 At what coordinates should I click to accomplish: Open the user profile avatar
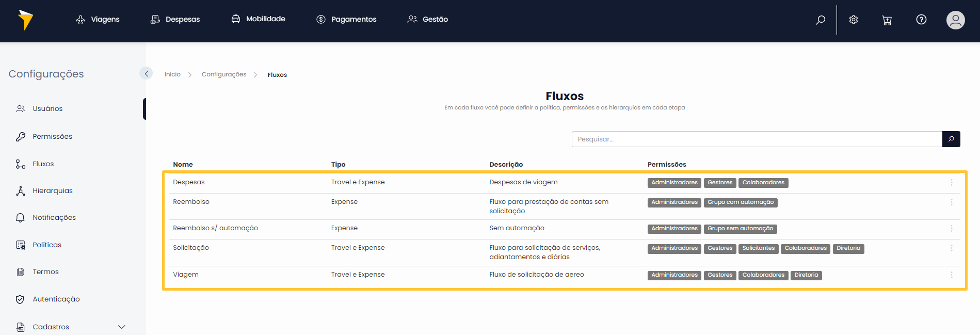[956, 20]
